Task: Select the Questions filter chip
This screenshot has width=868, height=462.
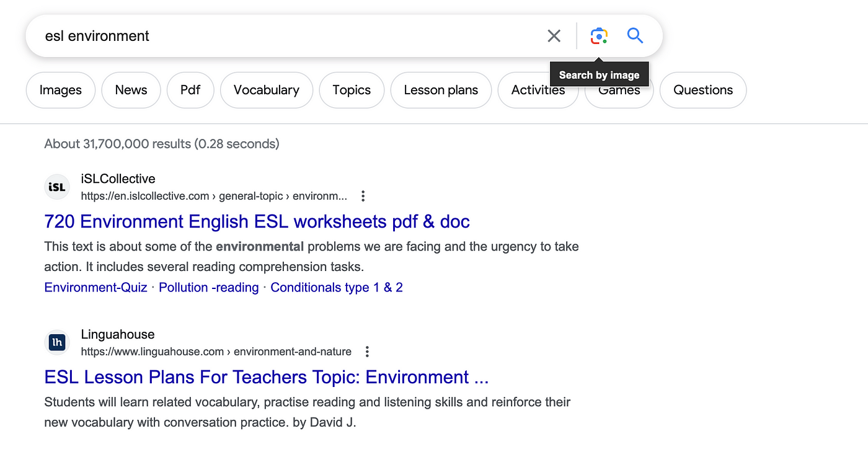Action: 703,90
